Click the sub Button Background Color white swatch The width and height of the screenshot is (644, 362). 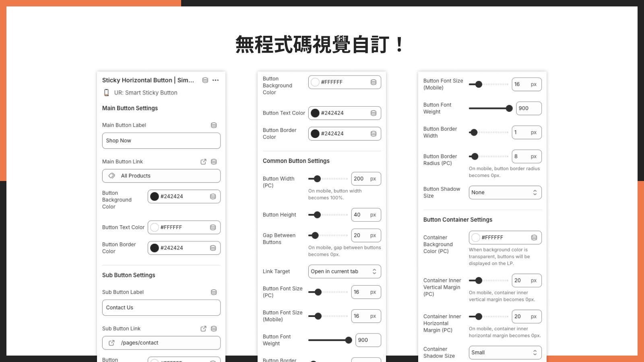coord(315,82)
